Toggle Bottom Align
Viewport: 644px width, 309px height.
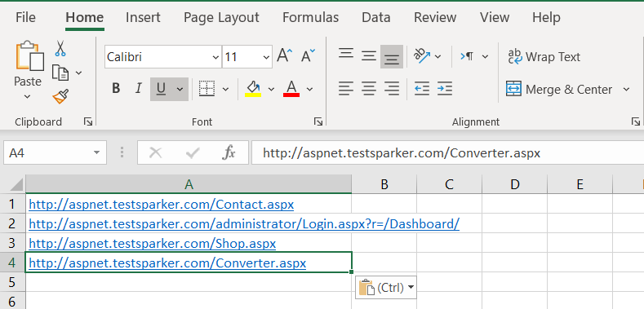[x=392, y=56]
